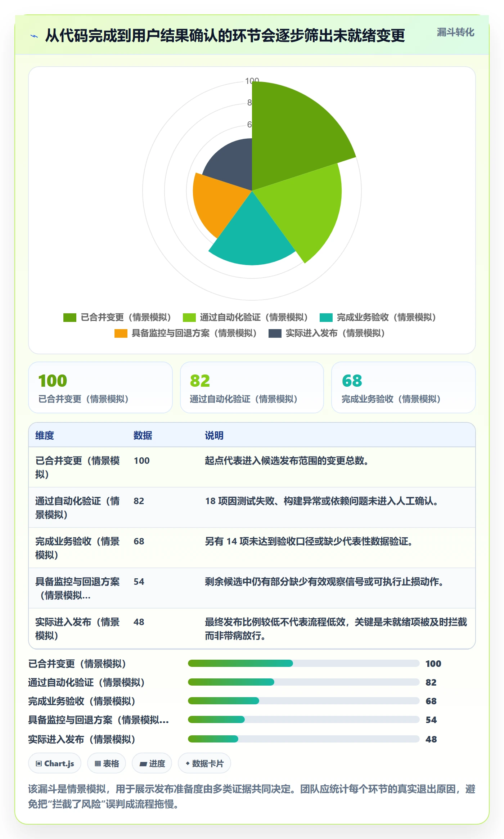This screenshot has height=839, width=504.
Task: Click the 已合并变更 progress bar at 100
Action: click(x=303, y=663)
